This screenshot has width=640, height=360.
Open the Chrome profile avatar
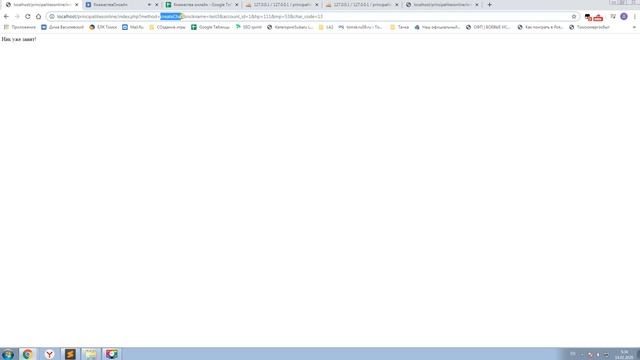click(624, 16)
